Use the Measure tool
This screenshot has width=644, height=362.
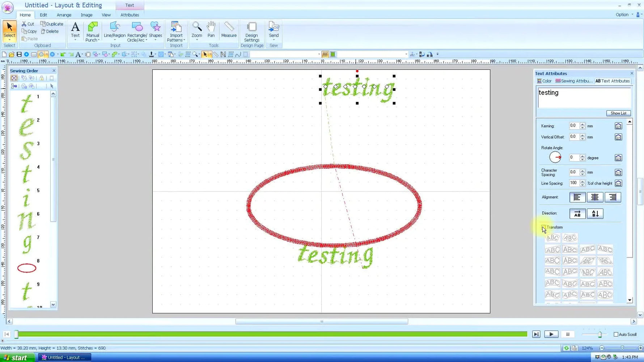tap(229, 29)
